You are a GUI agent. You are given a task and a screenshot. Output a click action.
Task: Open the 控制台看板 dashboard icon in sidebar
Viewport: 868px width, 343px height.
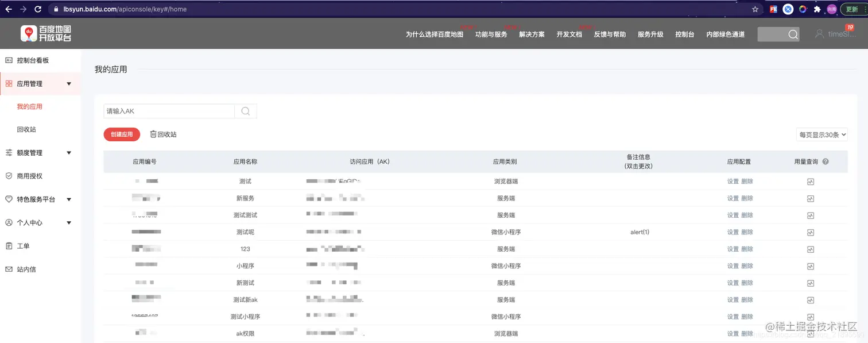(x=9, y=60)
